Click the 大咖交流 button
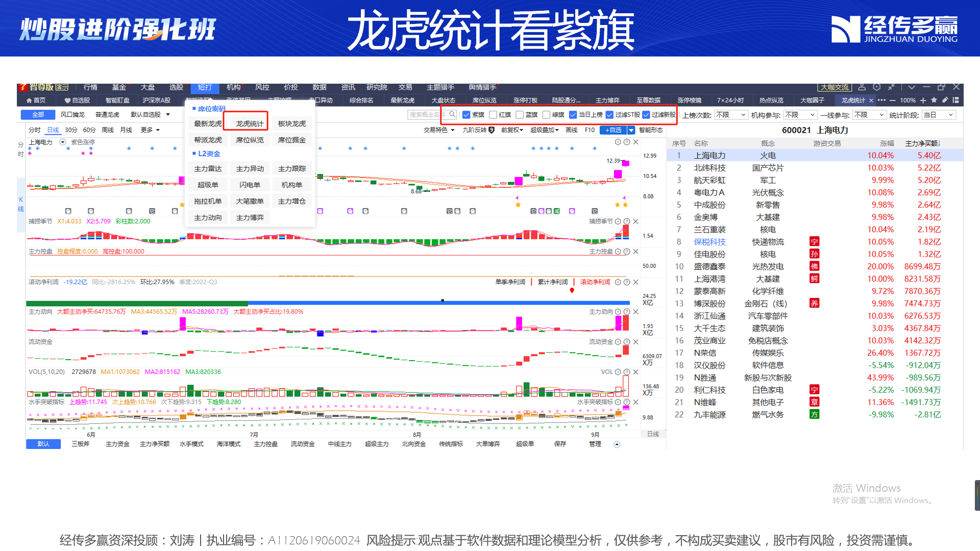 click(835, 87)
